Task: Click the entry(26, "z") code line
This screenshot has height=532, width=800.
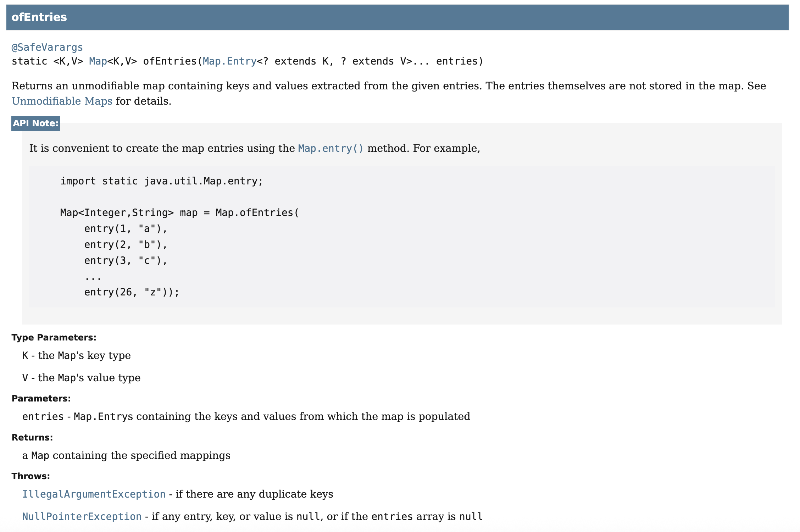Action: tap(132, 292)
